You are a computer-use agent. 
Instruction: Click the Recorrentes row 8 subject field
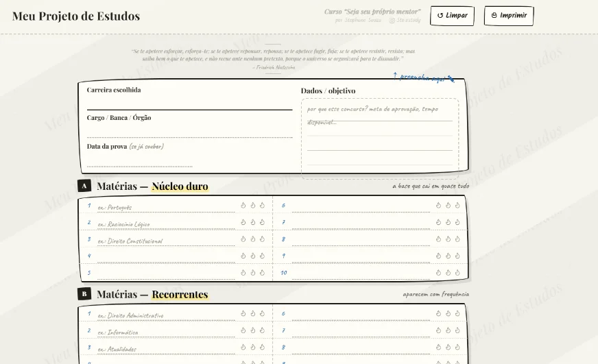[x=361, y=349]
